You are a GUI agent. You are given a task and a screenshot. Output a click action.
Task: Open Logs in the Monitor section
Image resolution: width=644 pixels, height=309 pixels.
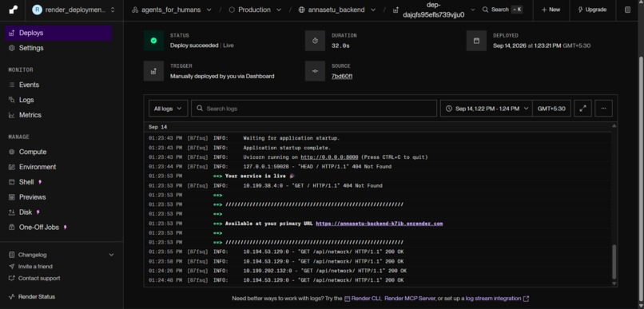(58, 100)
